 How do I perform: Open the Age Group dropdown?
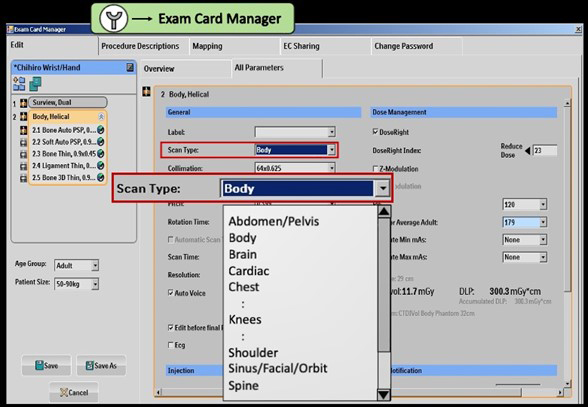pyautogui.click(x=95, y=266)
